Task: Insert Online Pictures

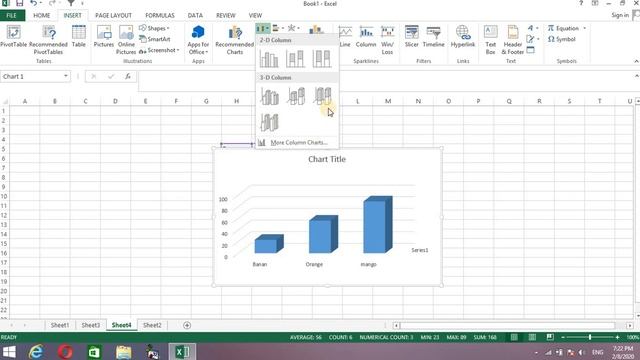Action: 126,40
